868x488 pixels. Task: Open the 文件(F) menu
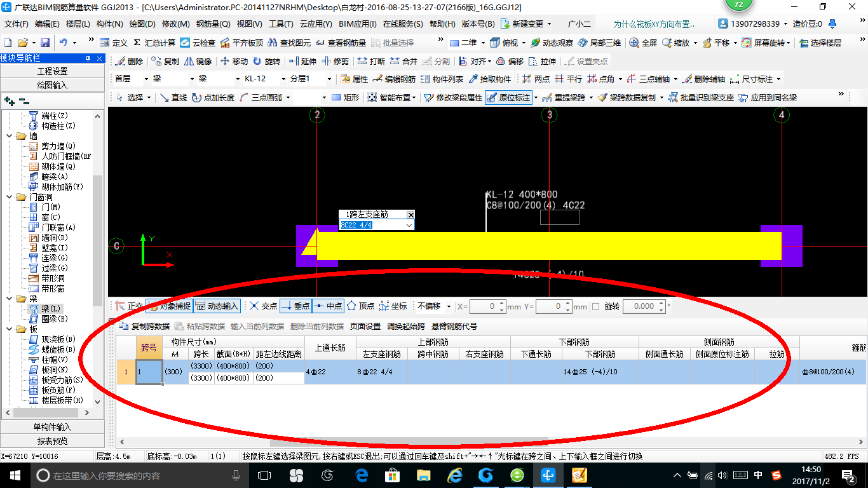(17, 24)
